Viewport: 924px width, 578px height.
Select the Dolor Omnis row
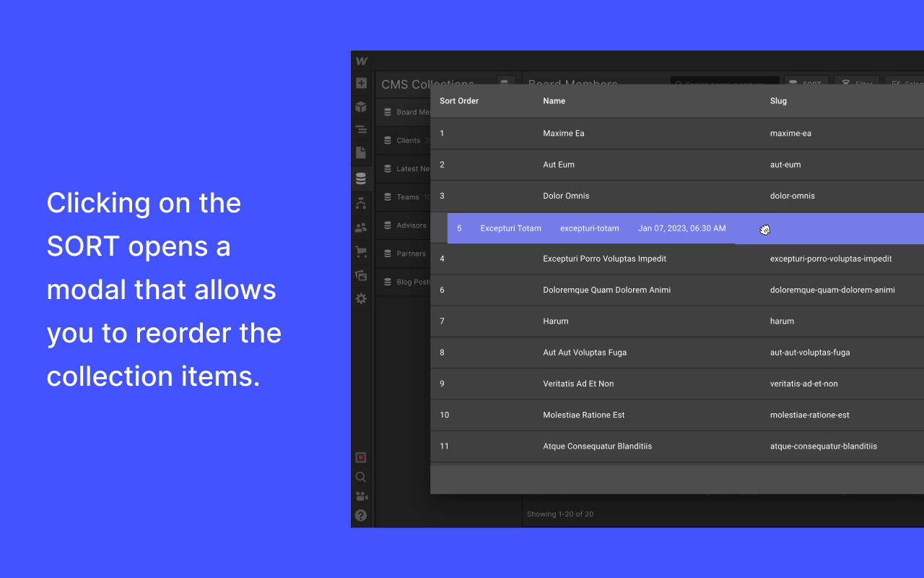(x=677, y=196)
